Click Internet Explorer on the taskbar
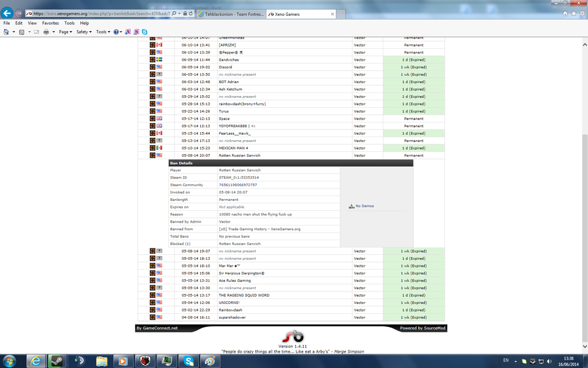The height and width of the screenshot is (368, 588). pos(35,362)
